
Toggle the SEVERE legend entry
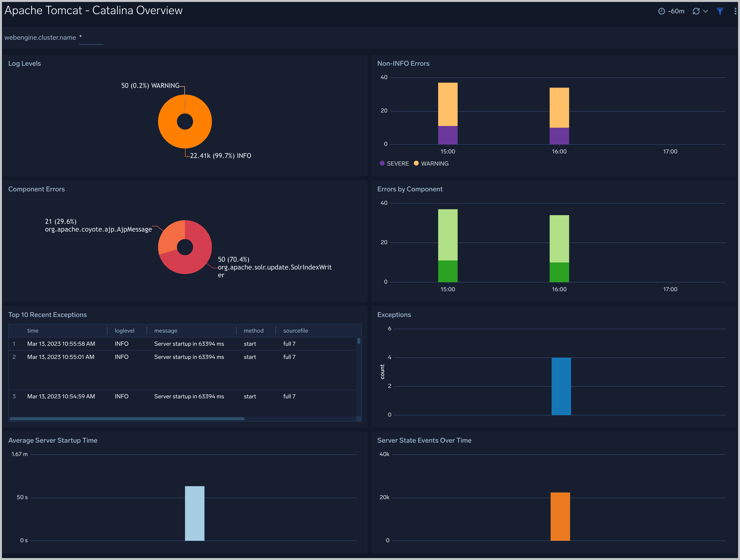tap(394, 164)
